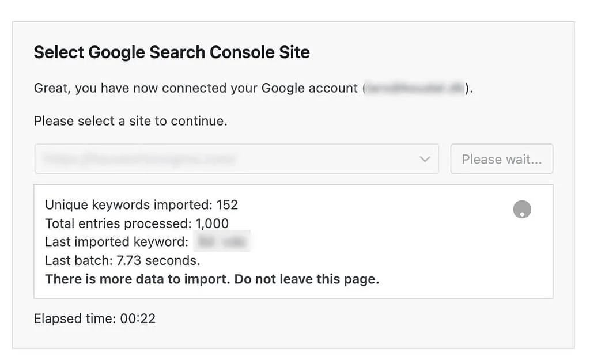The width and height of the screenshot is (590, 364).
Task: Click the dropdown chevron arrow
Action: point(425,159)
